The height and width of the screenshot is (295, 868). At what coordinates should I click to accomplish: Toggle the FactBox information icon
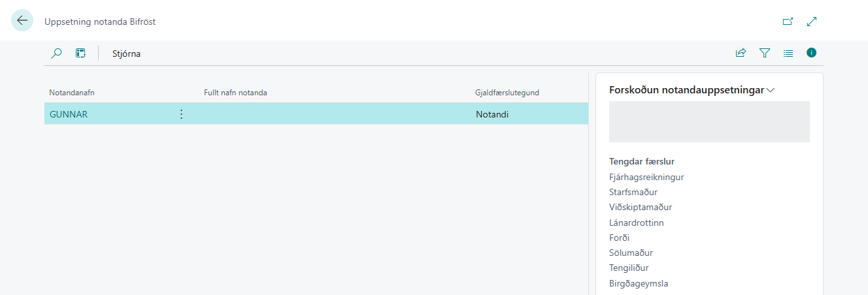click(x=812, y=53)
